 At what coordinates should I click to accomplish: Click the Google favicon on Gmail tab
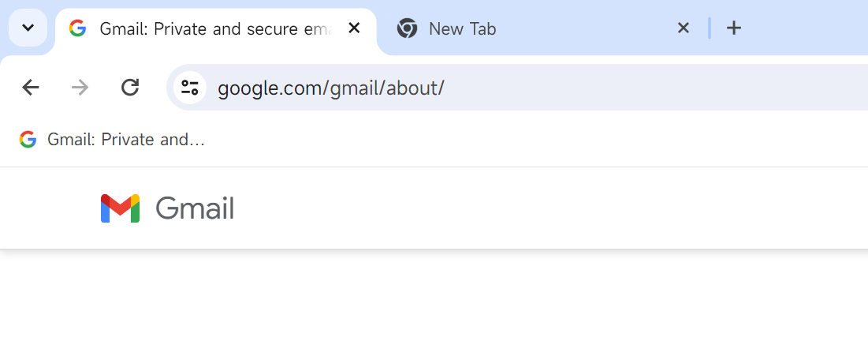coord(77,28)
